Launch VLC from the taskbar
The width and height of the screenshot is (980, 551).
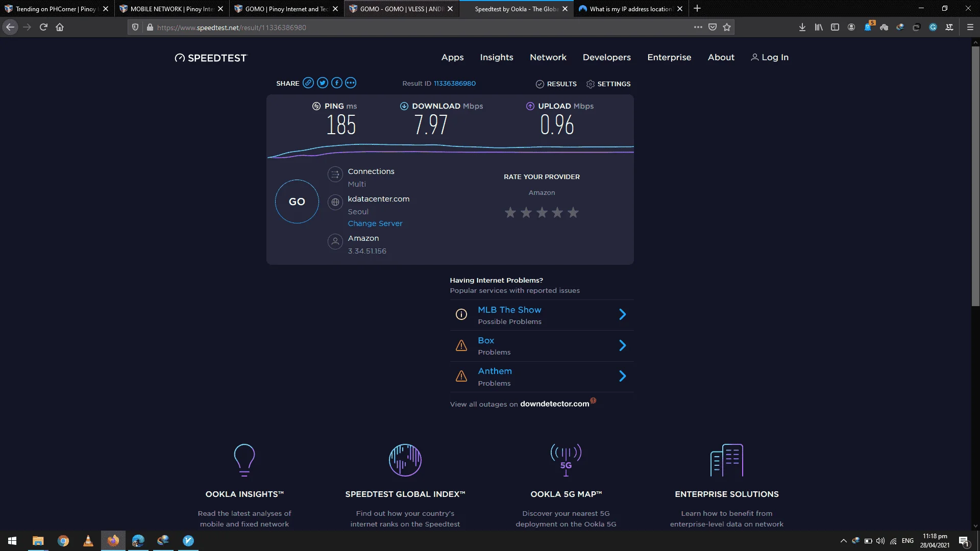pos(88,541)
